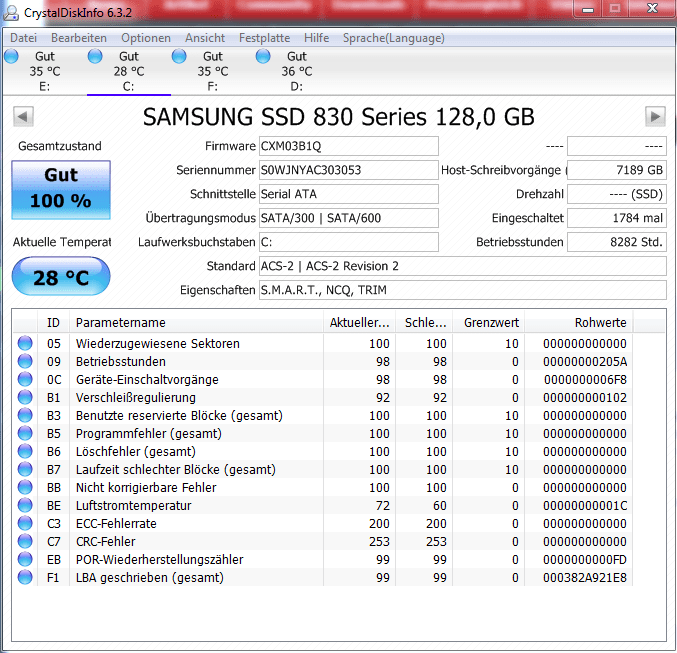Click the CRC-Fehler parameter name
677x653 pixels.
point(105,541)
